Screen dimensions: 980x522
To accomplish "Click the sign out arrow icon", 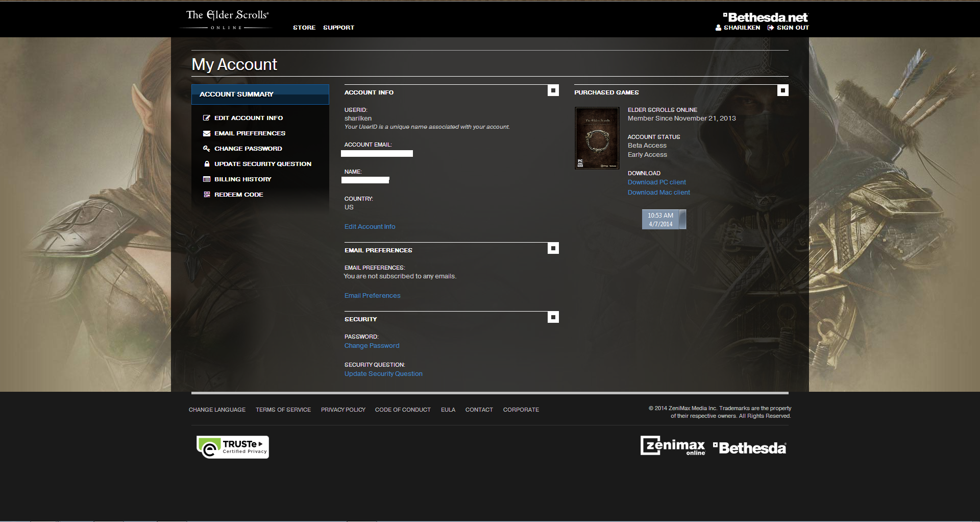I will tap(771, 28).
